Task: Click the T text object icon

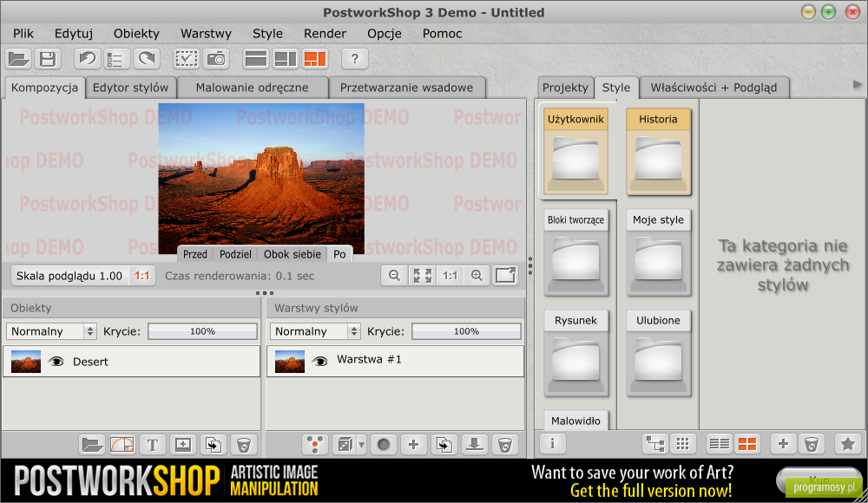Action: coord(152,444)
